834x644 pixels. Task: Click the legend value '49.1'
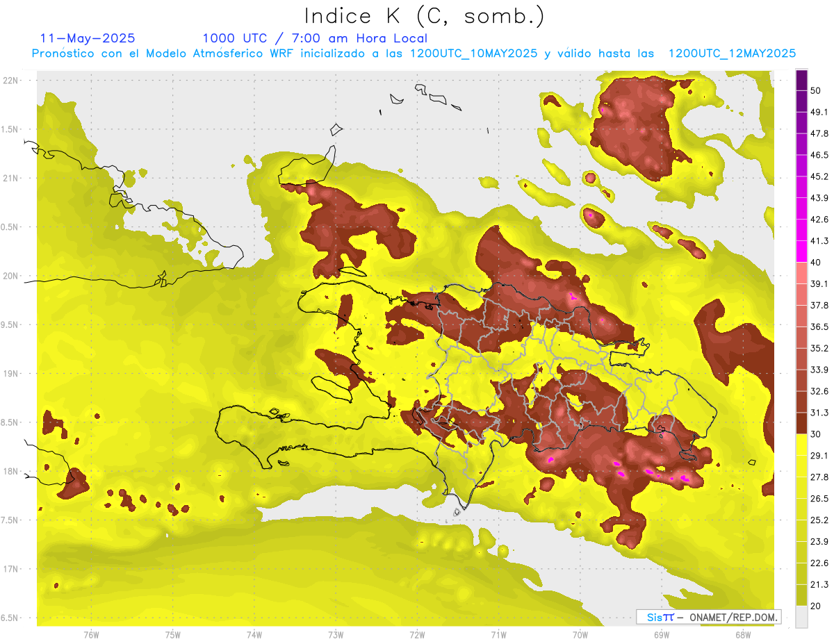(819, 113)
